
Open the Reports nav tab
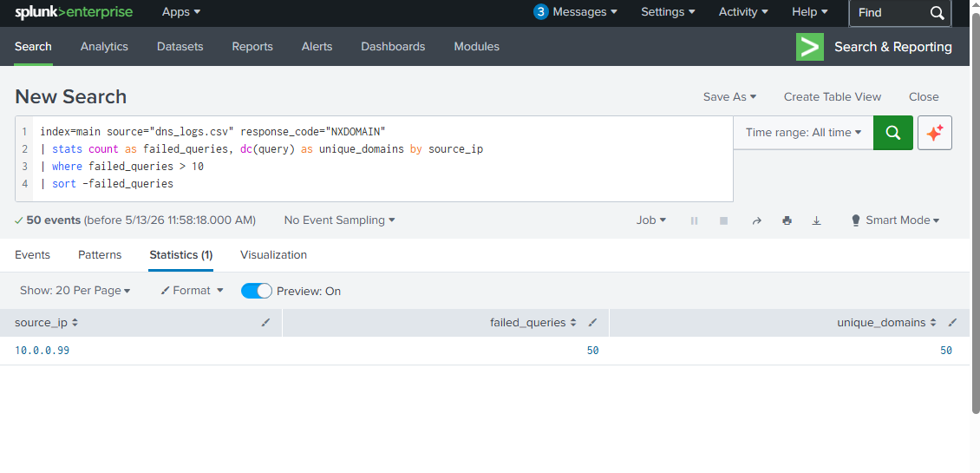[x=252, y=47]
